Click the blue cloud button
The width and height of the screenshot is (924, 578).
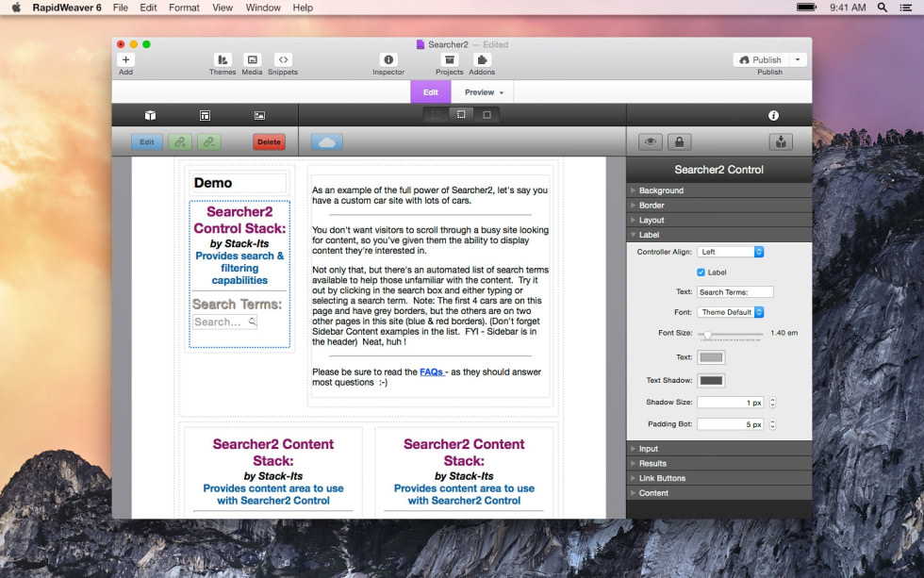pos(327,142)
